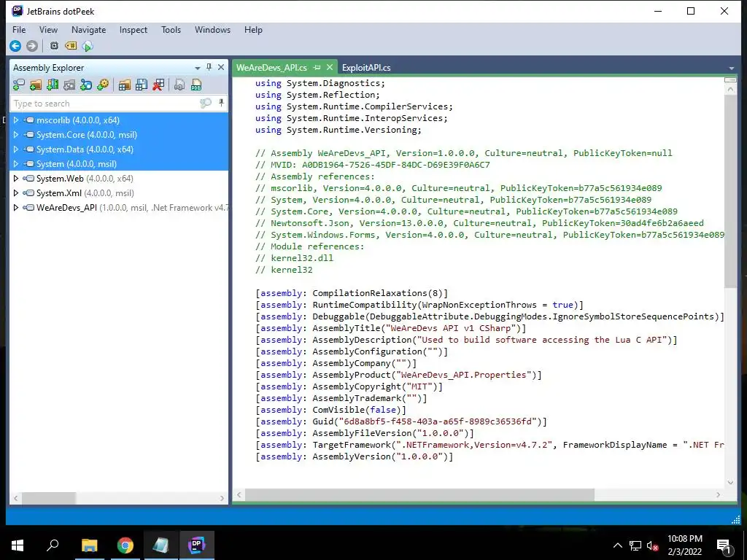Click Assembly Explorer scroll right arrow

[222, 498]
